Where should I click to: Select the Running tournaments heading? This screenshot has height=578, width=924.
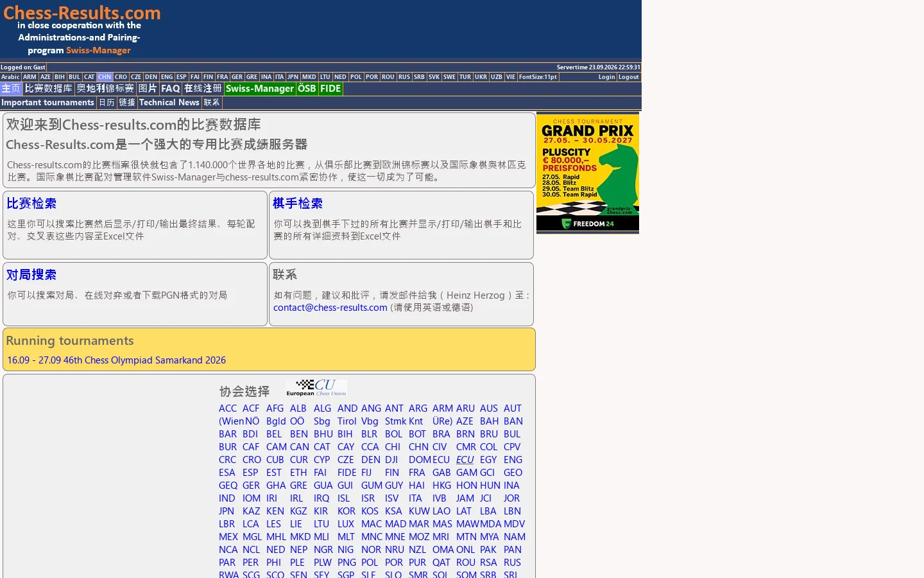[70, 341]
